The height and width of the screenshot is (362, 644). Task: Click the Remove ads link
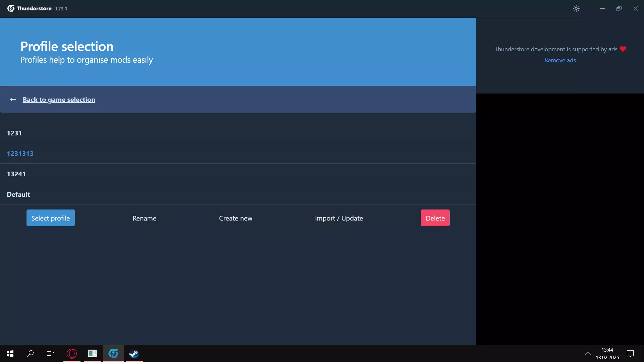[x=560, y=60]
